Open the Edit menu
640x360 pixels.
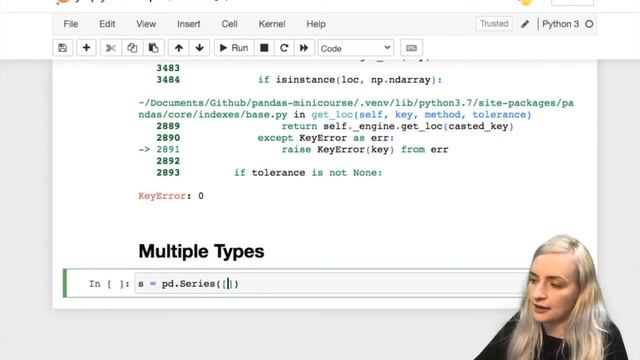click(107, 24)
